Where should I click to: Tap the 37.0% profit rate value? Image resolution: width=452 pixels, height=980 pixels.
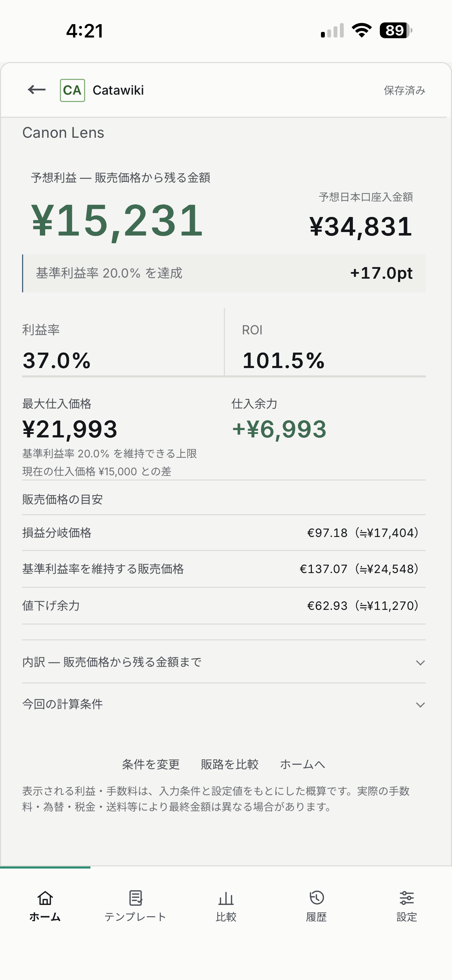(x=57, y=360)
